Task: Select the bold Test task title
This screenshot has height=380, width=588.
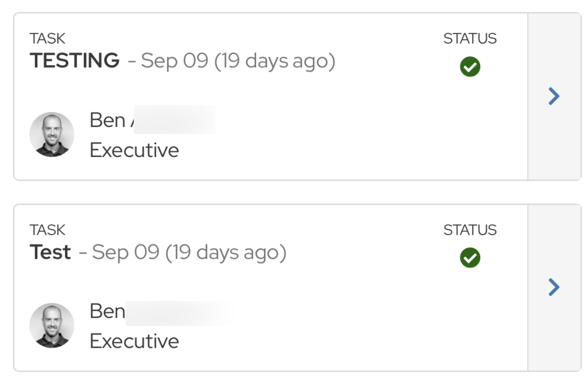Action: click(x=51, y=252)
